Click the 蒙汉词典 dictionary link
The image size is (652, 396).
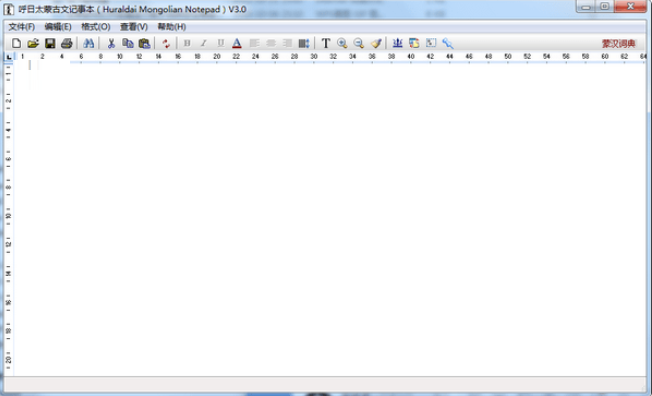pyautogui.click(x=619, y=44)
